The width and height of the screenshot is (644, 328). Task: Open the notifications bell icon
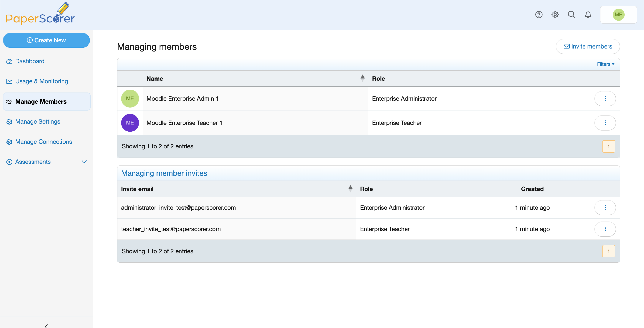(588, 15)
